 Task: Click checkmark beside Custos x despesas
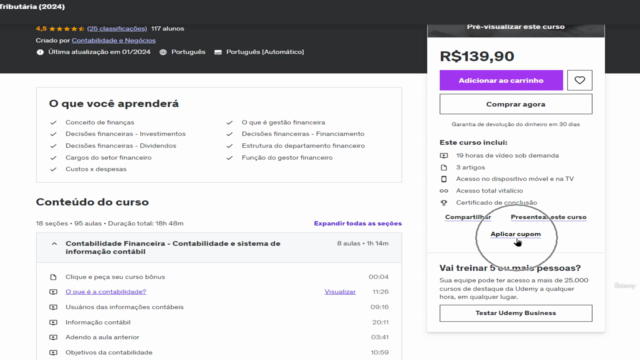pos(53,169)
